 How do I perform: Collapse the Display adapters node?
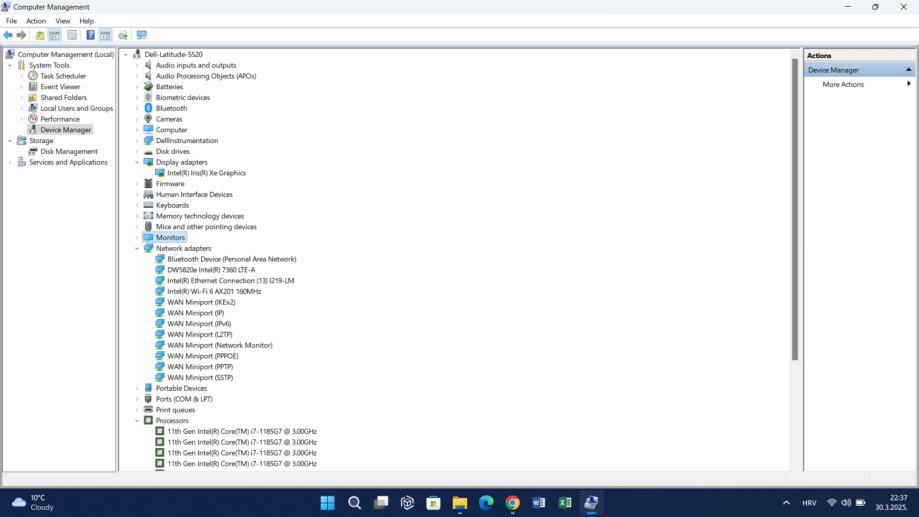pyautogui.click(x=137, y=162)
